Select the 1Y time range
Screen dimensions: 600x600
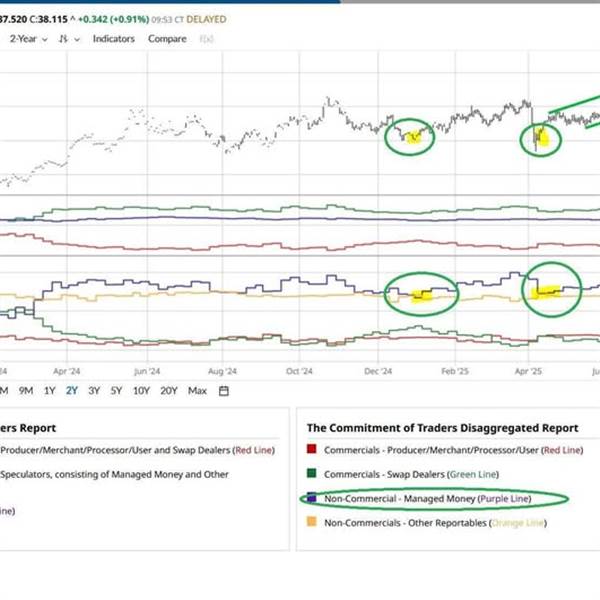pos(49,391)
